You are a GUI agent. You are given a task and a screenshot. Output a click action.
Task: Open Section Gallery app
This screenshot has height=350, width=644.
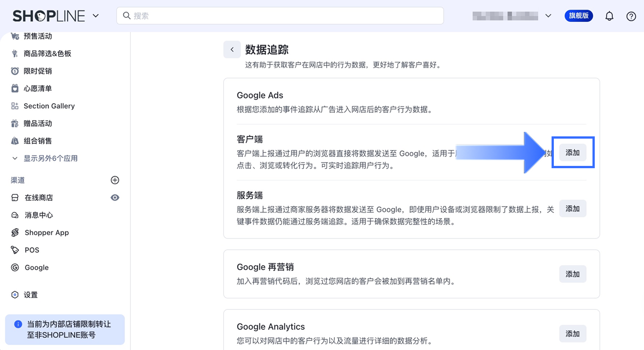[49, 106]
